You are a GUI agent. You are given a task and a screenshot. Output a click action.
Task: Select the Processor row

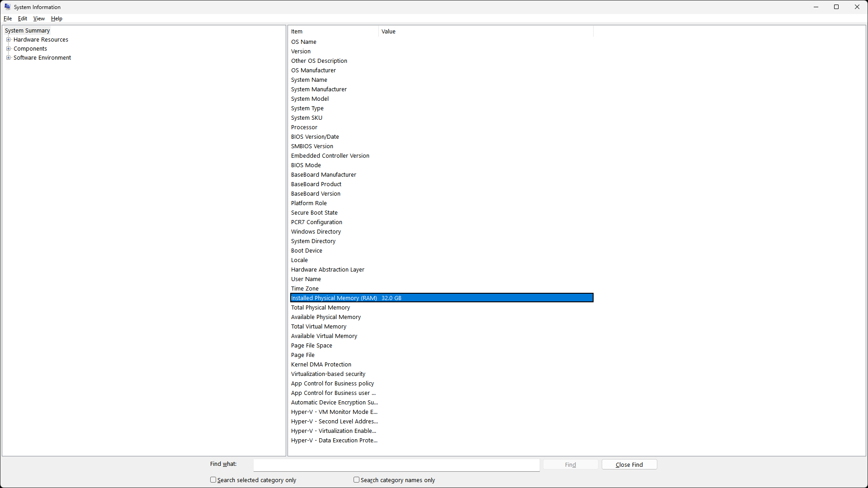click(442, 127)
